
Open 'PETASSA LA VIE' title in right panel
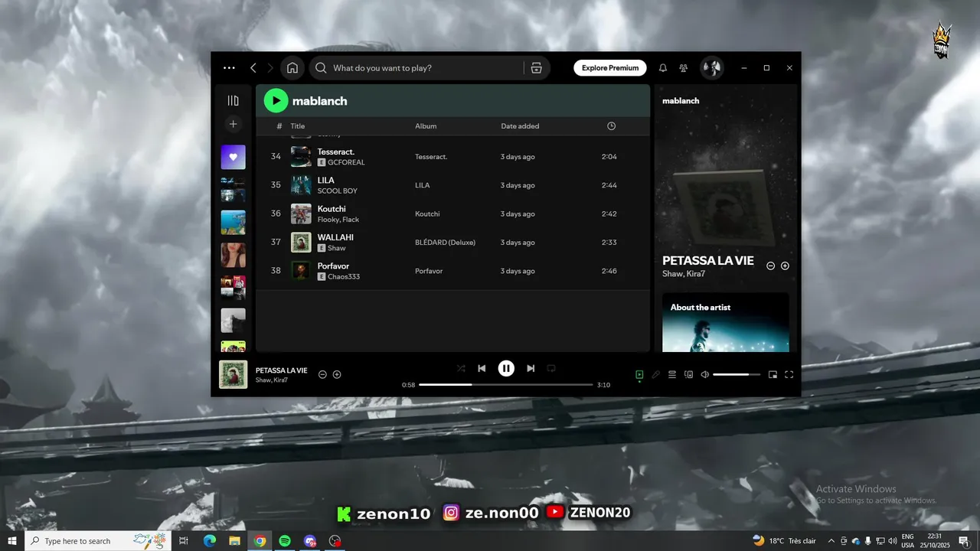coord(708,261)
